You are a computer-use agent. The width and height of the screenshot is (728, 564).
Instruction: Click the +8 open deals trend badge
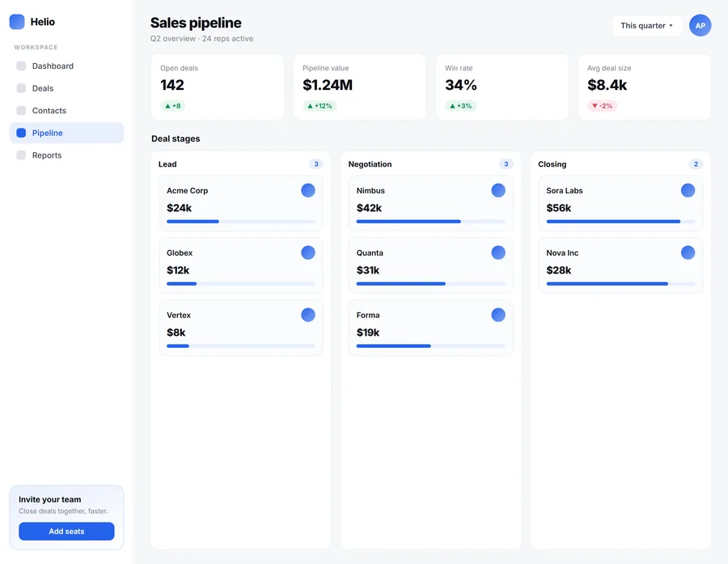click(173, 106)
